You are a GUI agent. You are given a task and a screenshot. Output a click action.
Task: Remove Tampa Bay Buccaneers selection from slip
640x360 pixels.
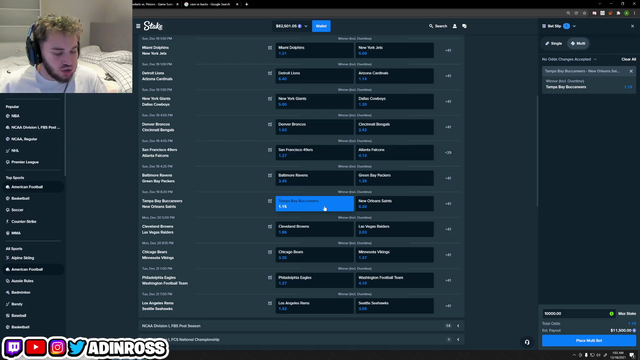tap(631, 71)
